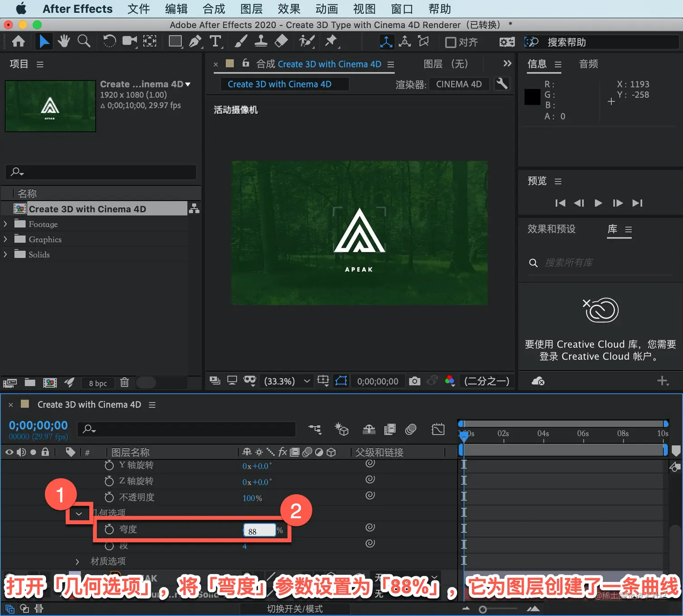Viewport: 683px width, 616px height.
Task: Toggle the composition lock icon
Action: click(246, 63)
